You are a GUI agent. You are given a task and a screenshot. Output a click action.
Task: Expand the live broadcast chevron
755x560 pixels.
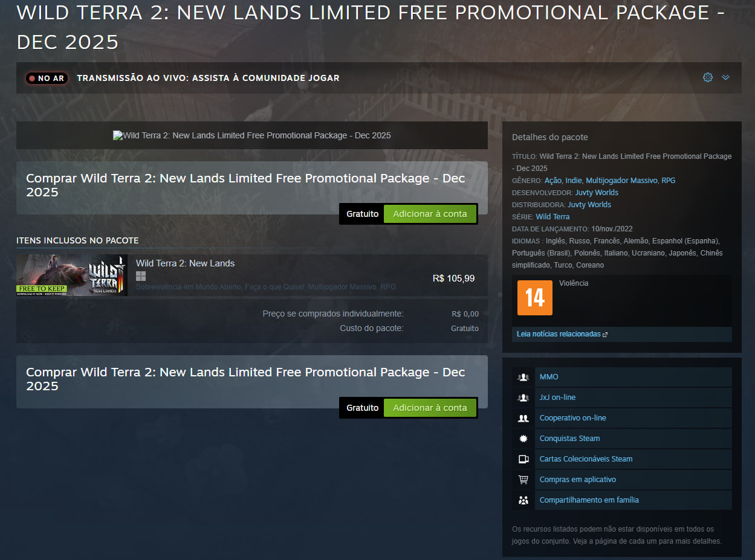(726, 77)
